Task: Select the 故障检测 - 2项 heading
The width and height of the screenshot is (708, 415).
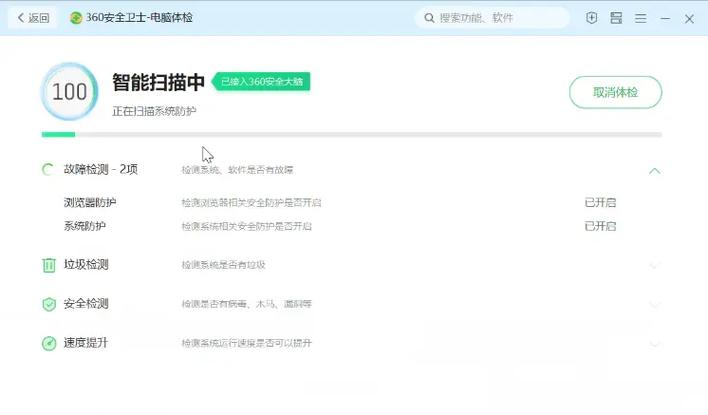Action: pos(101,169)
